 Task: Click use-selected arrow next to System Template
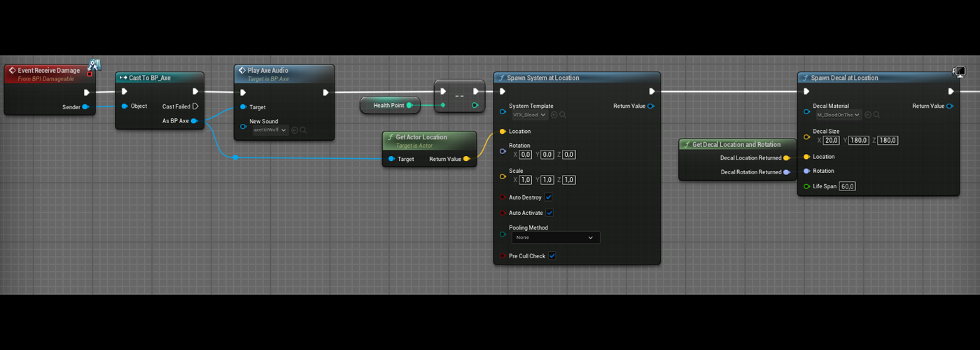554,115
